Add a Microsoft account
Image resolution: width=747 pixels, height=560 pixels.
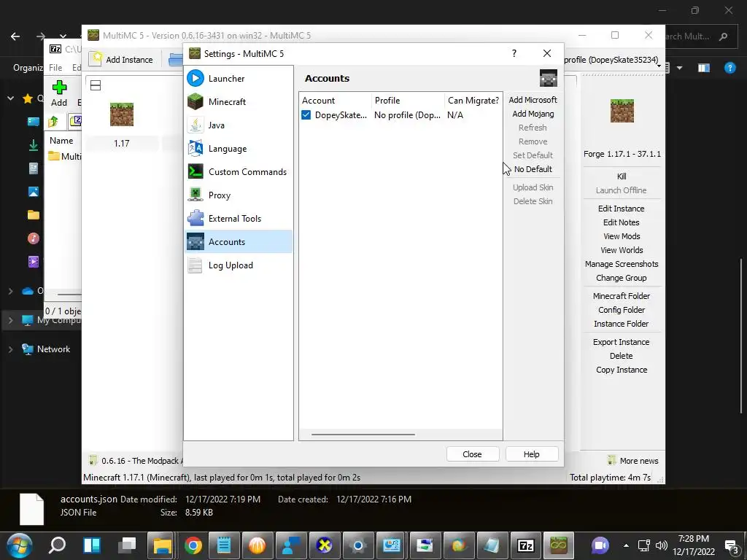(533, 100)
